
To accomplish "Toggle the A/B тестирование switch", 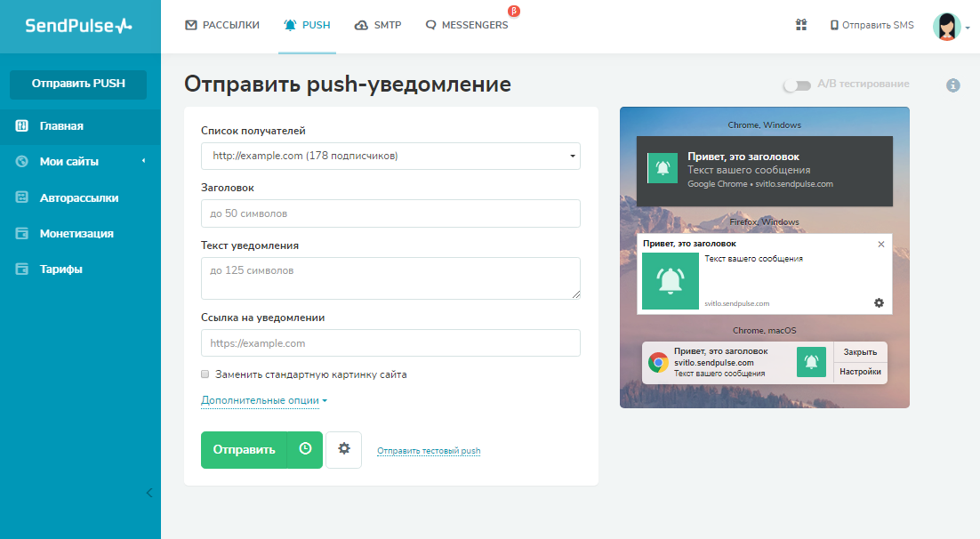I will tap(797, 85).
